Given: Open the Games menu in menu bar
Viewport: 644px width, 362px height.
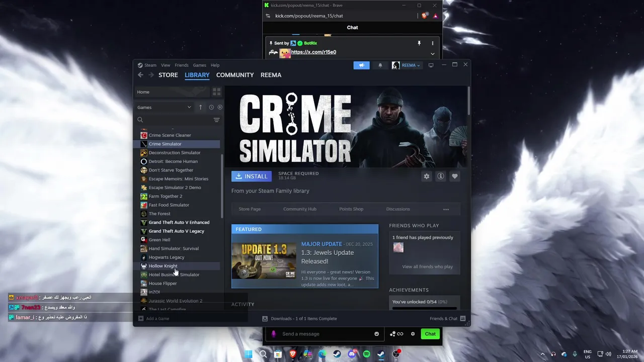Looking at the screenshot, I should click(x=200, y=65).
